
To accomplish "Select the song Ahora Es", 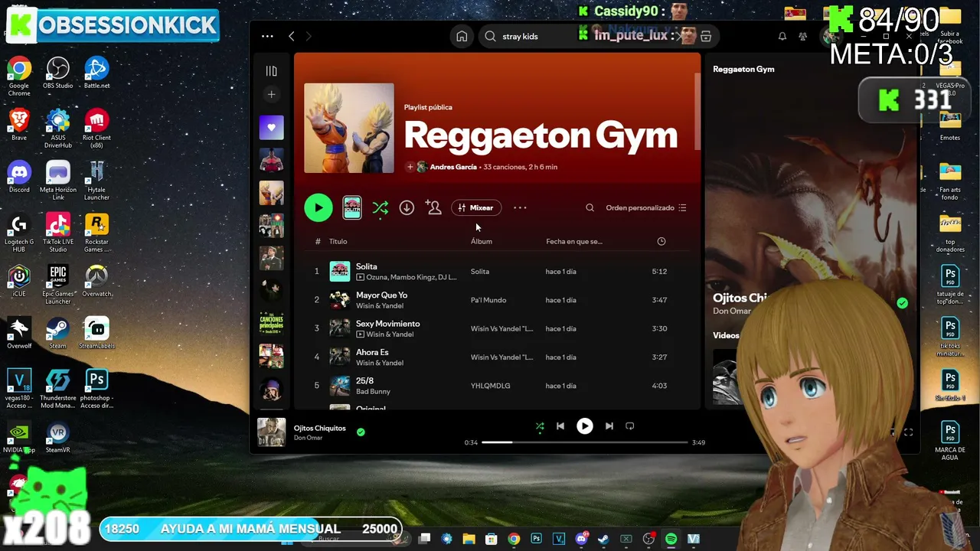I will click(x=372, y=352).
